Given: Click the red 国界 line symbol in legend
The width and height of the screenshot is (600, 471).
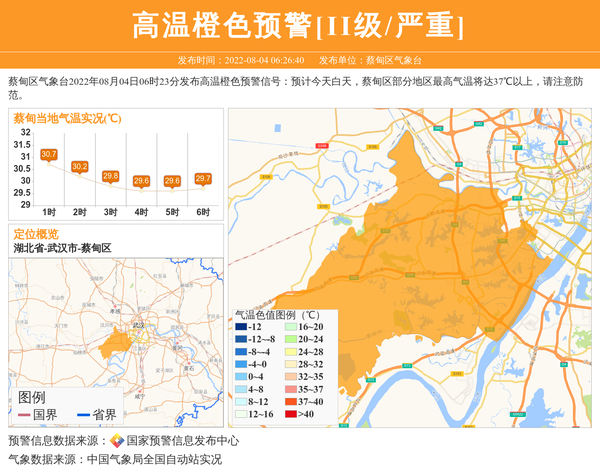Looking at the screenshot, I should (x=24, y=415).
